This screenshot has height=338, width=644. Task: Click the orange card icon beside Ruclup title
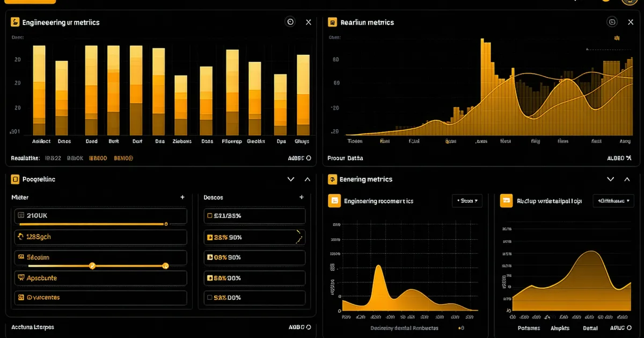click(506, 201)
